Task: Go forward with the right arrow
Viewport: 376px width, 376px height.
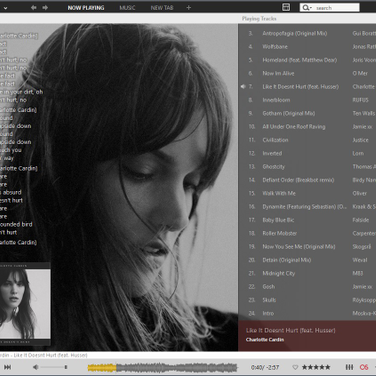Action: [x=45, y=7]
